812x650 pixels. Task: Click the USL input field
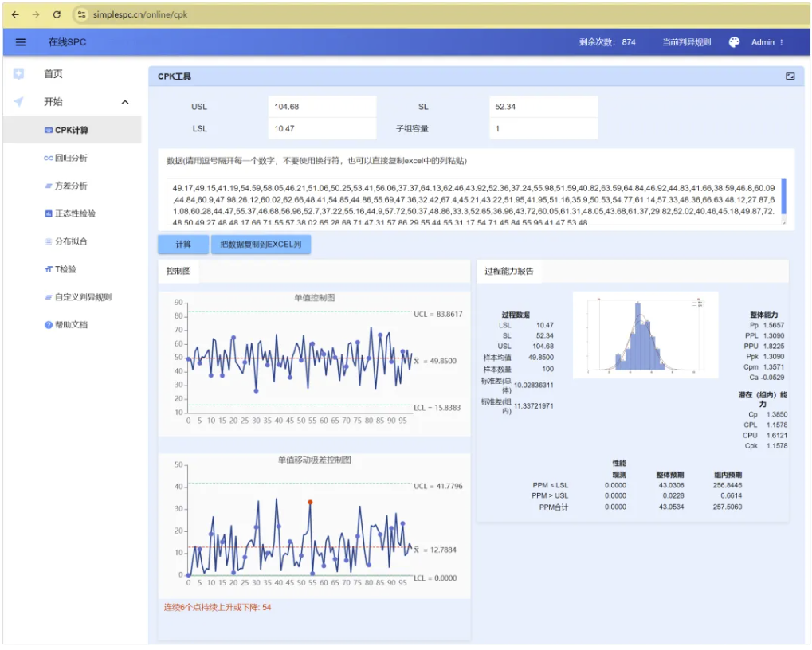[x=320, y=107]
